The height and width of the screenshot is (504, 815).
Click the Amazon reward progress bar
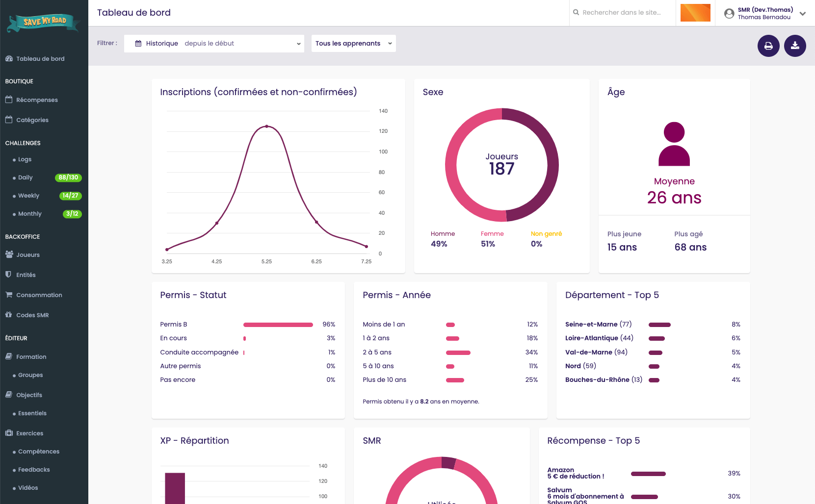tap(648, 474)
